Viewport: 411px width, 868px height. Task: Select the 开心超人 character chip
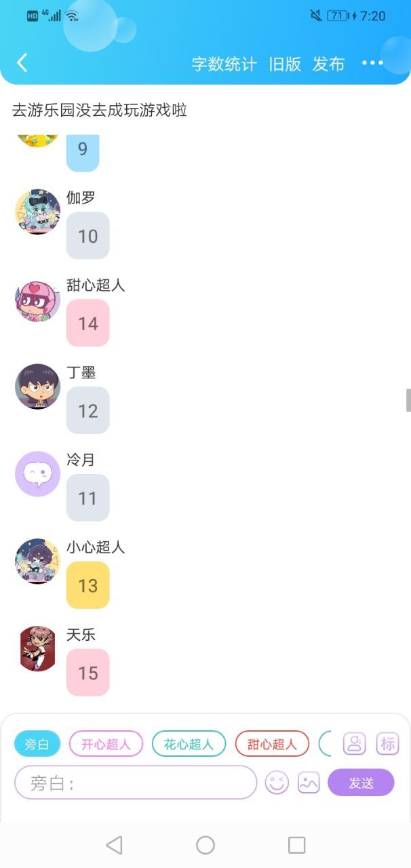click(x=106, y=744)
